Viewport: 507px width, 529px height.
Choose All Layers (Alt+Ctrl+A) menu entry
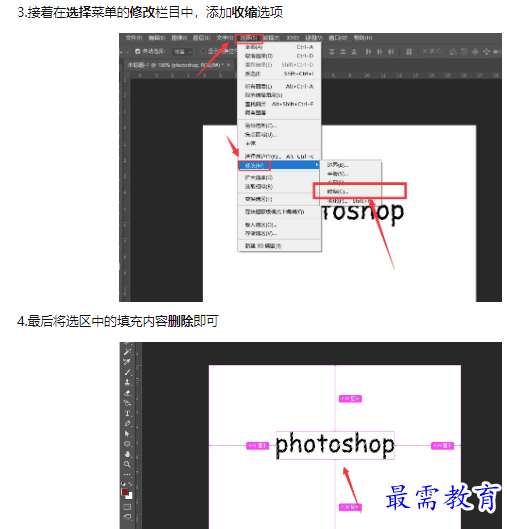coord(279,86)
